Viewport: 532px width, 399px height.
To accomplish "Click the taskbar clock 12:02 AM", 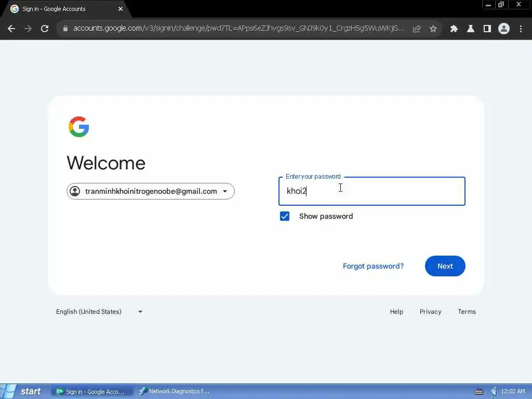I will point(513,391).
